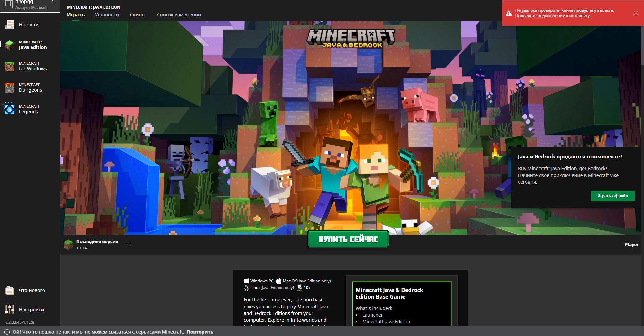644x336 pixels.
Task: Open the Settings (Настройки) sliders icon
Action: (10, 309)
